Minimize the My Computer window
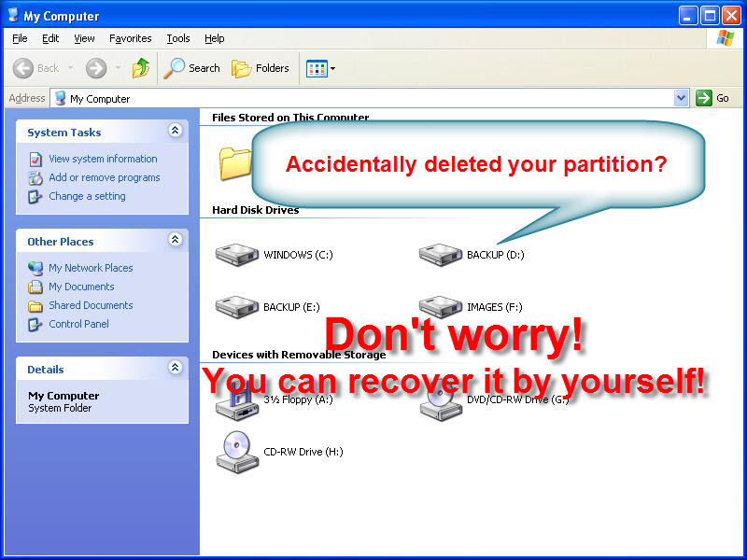Image resolution: width=747 pixels, height=560 pixels. [x=687, y=16]
